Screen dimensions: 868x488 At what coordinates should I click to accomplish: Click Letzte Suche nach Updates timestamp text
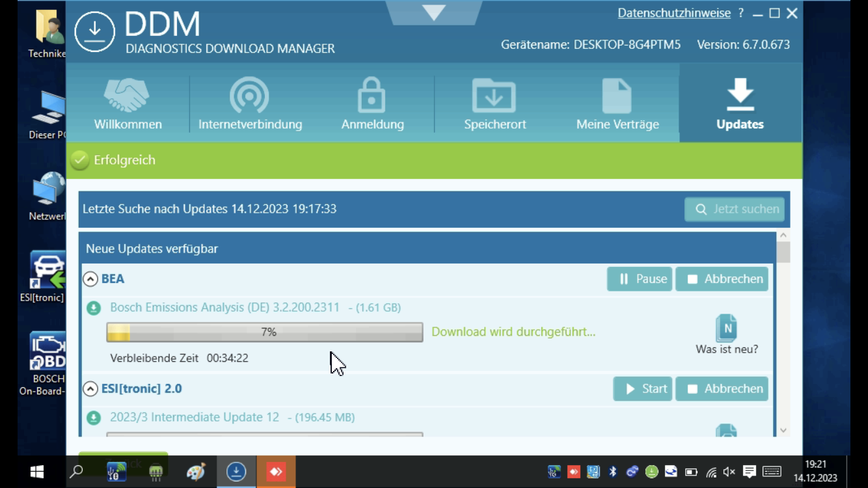[210, 209]
